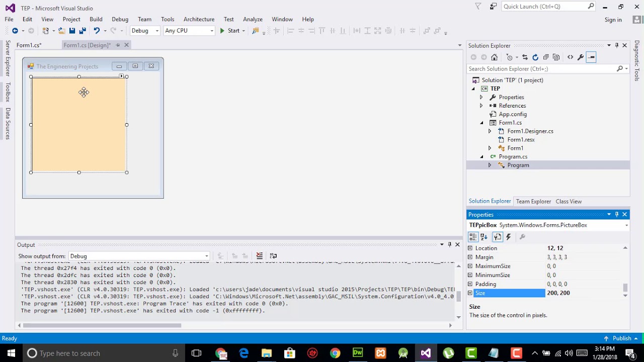Open the File menu

click(9, 19)
